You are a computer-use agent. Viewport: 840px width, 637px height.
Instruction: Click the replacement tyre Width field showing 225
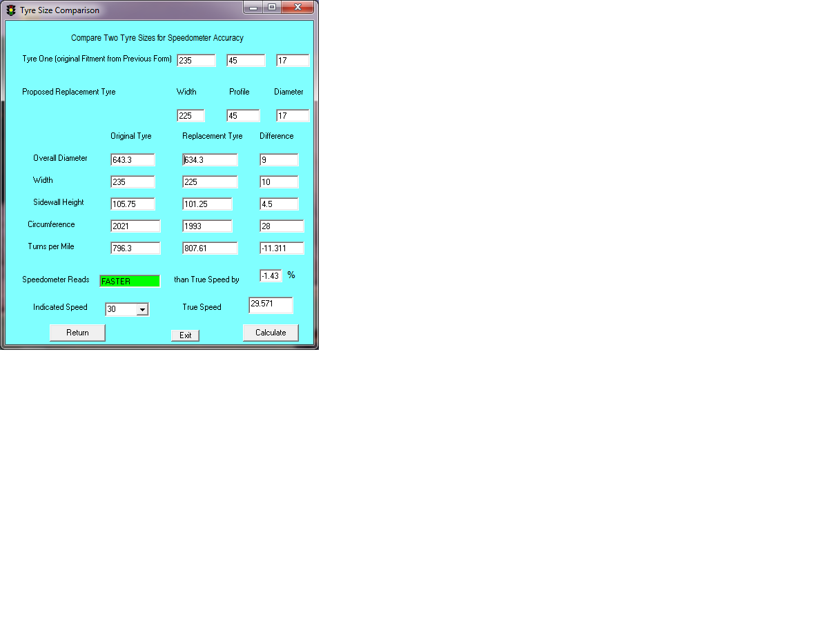tap(191, 115)
